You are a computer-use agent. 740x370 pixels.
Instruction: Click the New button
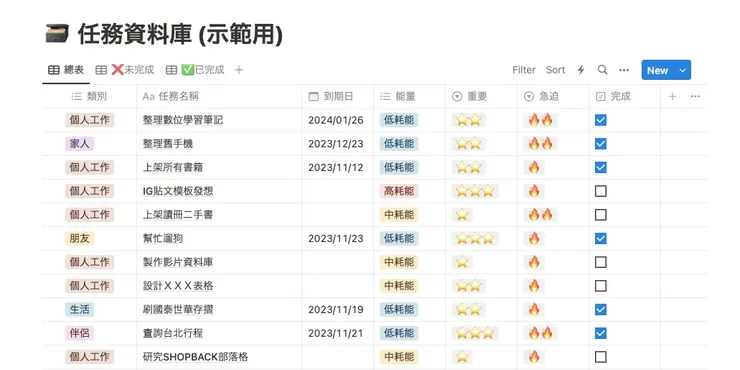coord(657,70)
